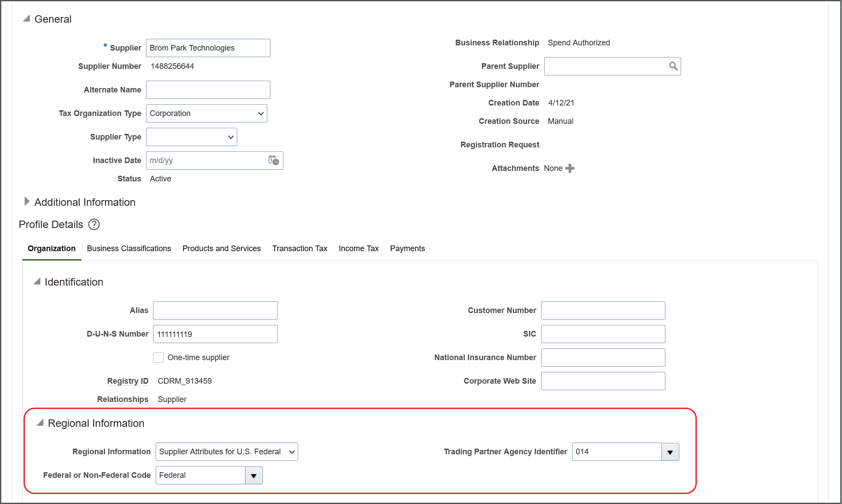The height and width of the screenshot is (504, 842).
Task: Open the Trading Partner Agency Identifier list
Action: pyautogui.click(x=670, y=452)
